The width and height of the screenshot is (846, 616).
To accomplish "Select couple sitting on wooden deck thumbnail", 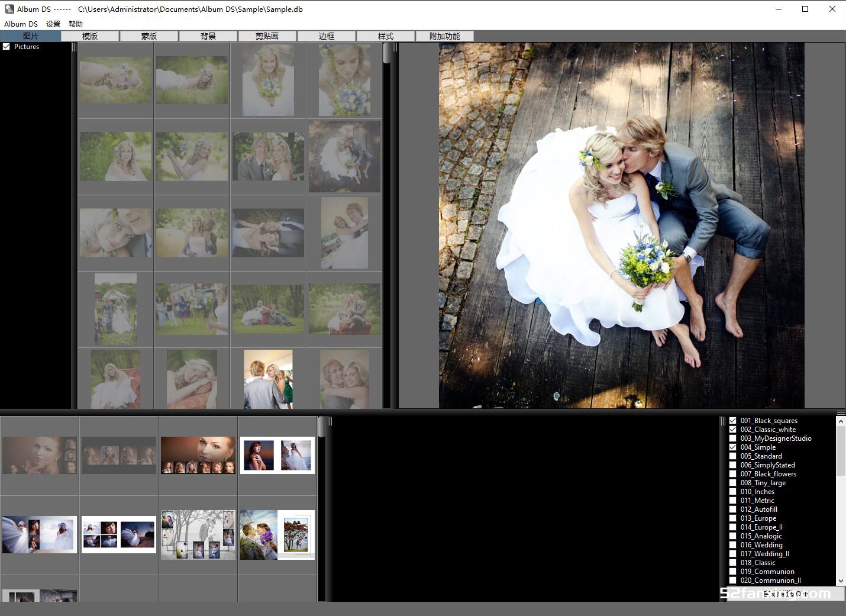I will click(x=344, y=157).
